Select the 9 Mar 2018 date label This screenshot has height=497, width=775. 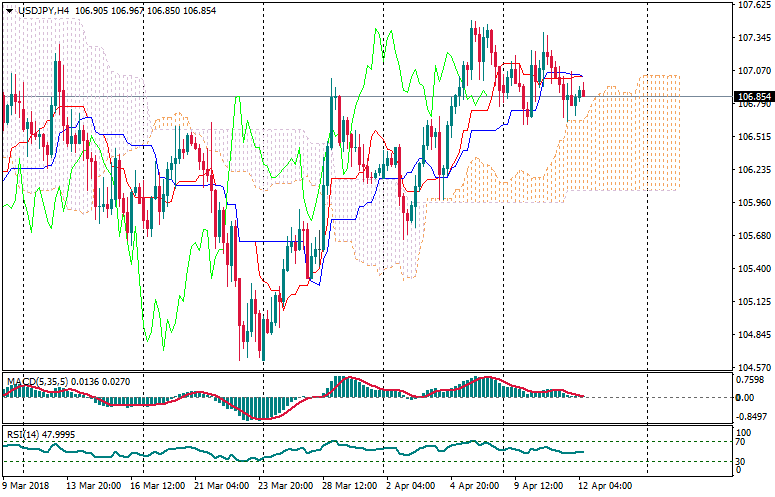(27, 486)
